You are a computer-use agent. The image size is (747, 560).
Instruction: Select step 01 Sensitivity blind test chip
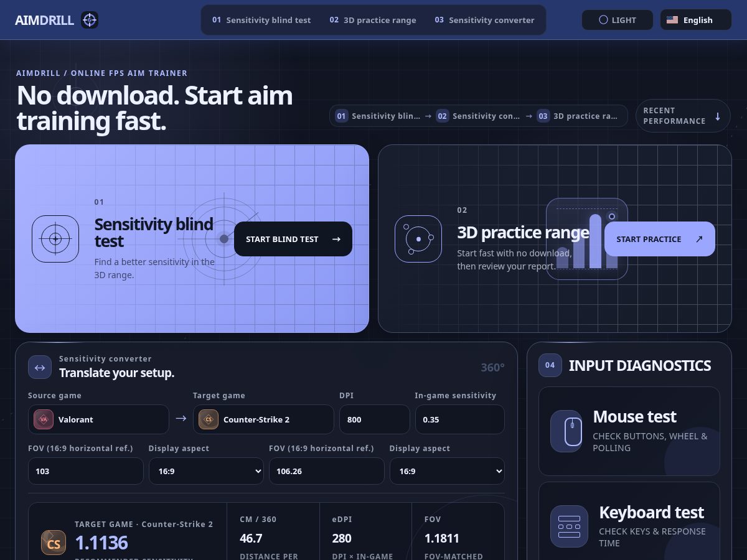(377, 116)
